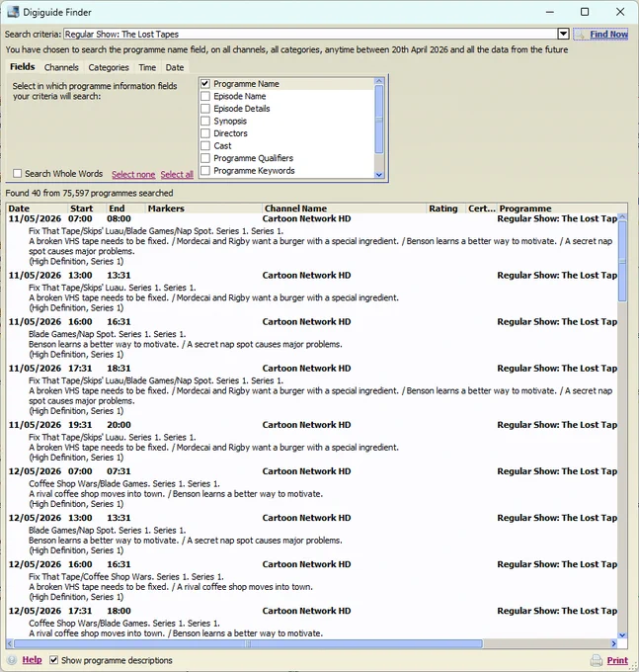This screenshot has height=672, width=639.
Task: Click the fields list vertical scrollbar thumb
Action: pos(379,119)
